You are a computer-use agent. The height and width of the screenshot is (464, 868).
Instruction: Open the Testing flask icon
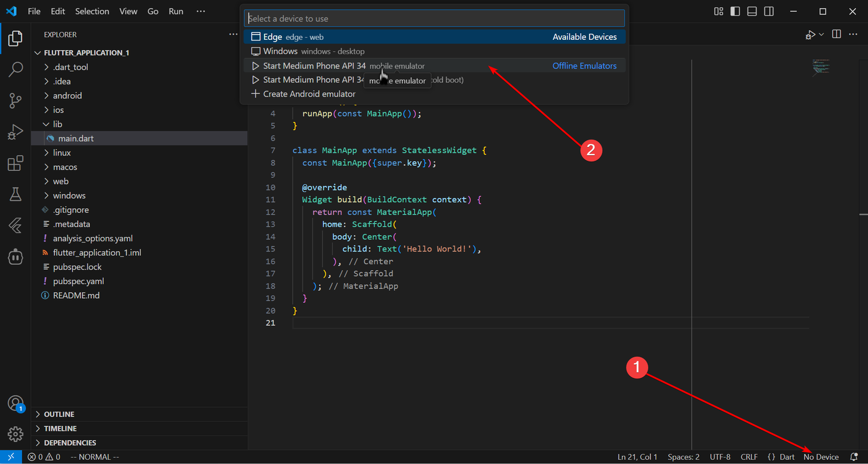coord(15,194)
